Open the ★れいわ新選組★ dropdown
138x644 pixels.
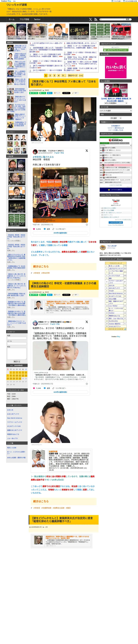(x=116, y=103)
